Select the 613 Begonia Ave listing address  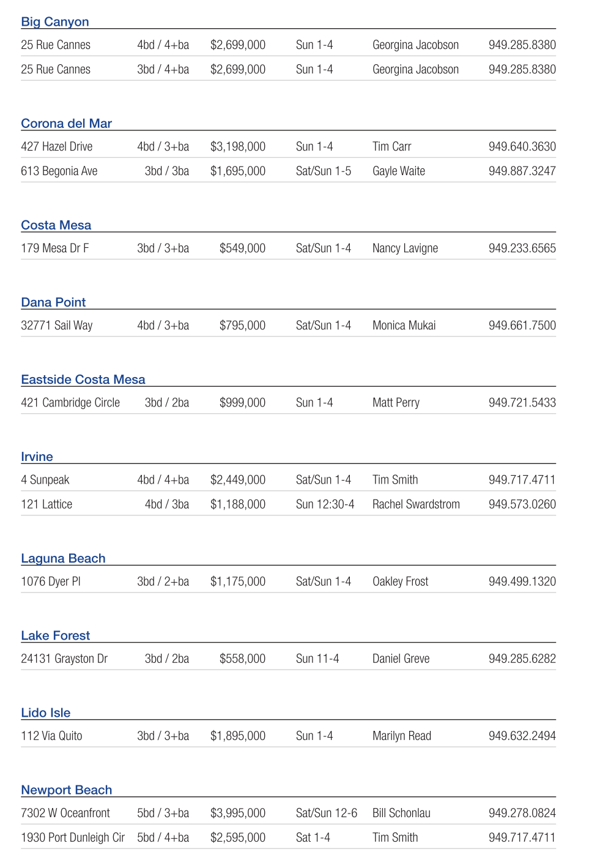59,171
